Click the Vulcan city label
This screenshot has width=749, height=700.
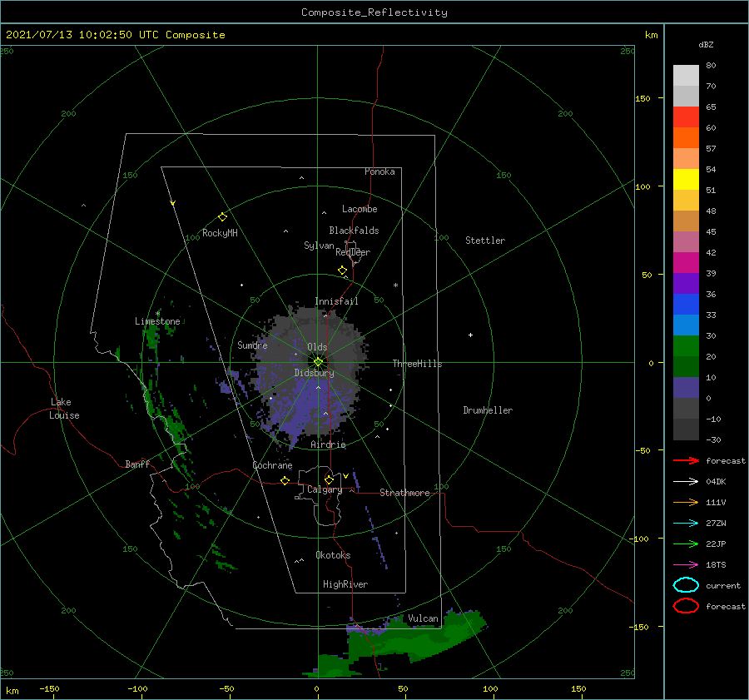pos(423,618)
